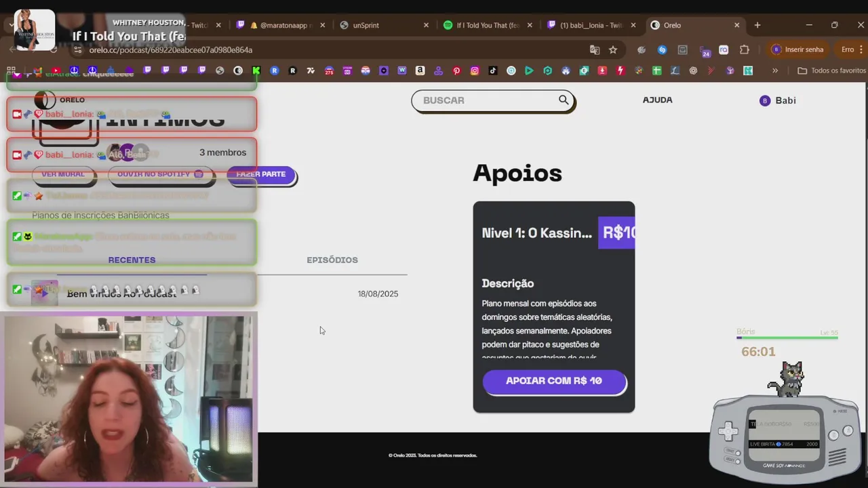Open the extension icon with the 24 badge
868x488 pixels.
[705, 50]
